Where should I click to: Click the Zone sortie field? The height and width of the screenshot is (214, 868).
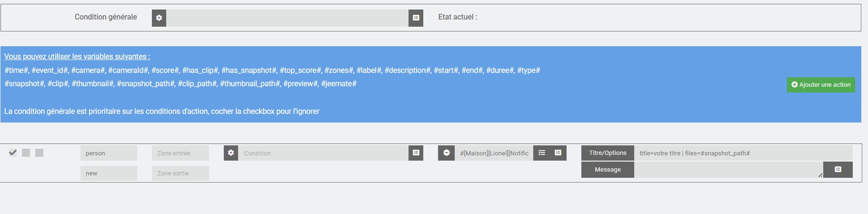tap(180, 173)
